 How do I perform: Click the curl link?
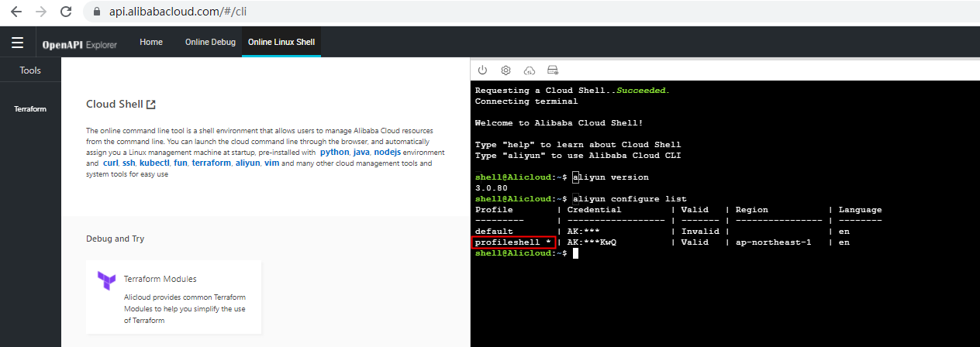[110, 163]
